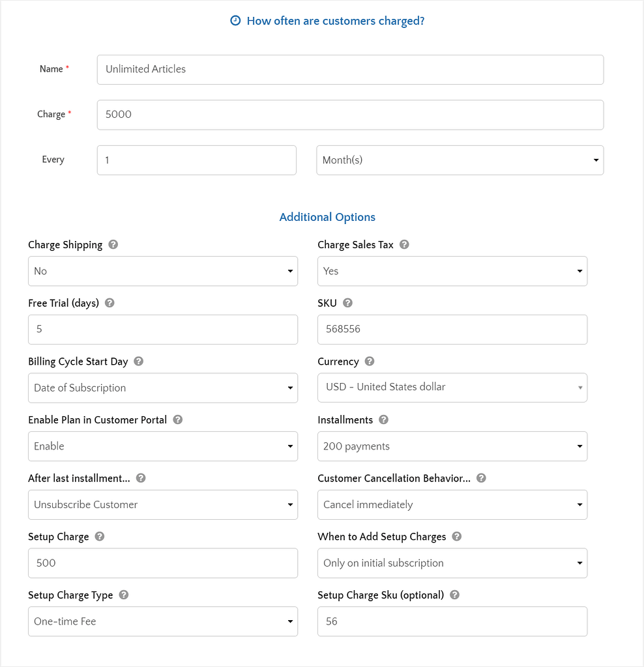Open the Charge Shipping dropdown set to No
644x667 pixels.
pyautogui.click(x=163, y=271)
